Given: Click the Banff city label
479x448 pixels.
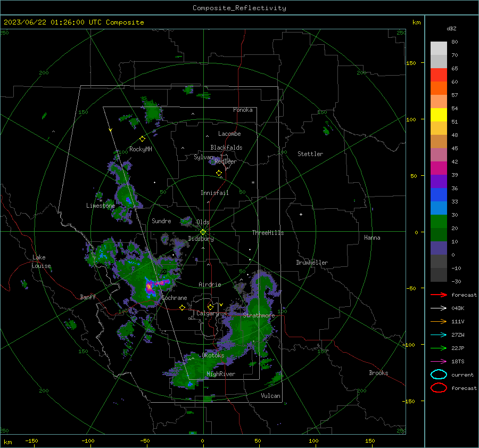Looking at the screenshot, I should 88,297.
